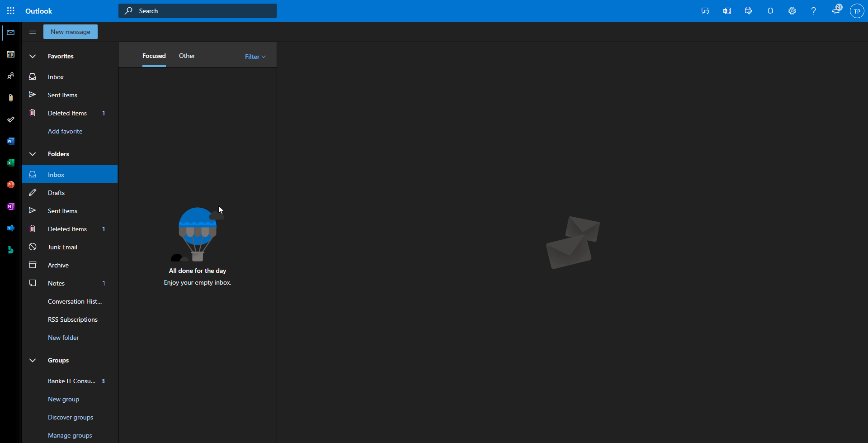Open the Calendar from the left rail

pyautogui.click(x=10, y=54)
